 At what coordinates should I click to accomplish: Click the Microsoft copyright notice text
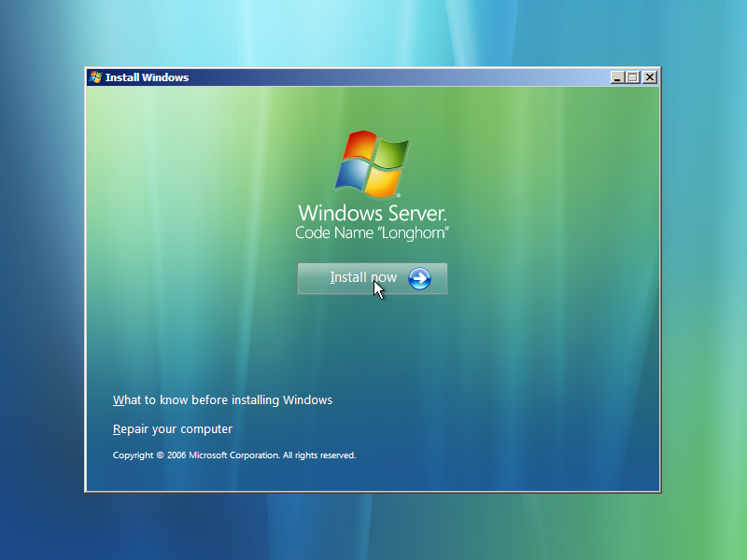click(x=234, y=455)
